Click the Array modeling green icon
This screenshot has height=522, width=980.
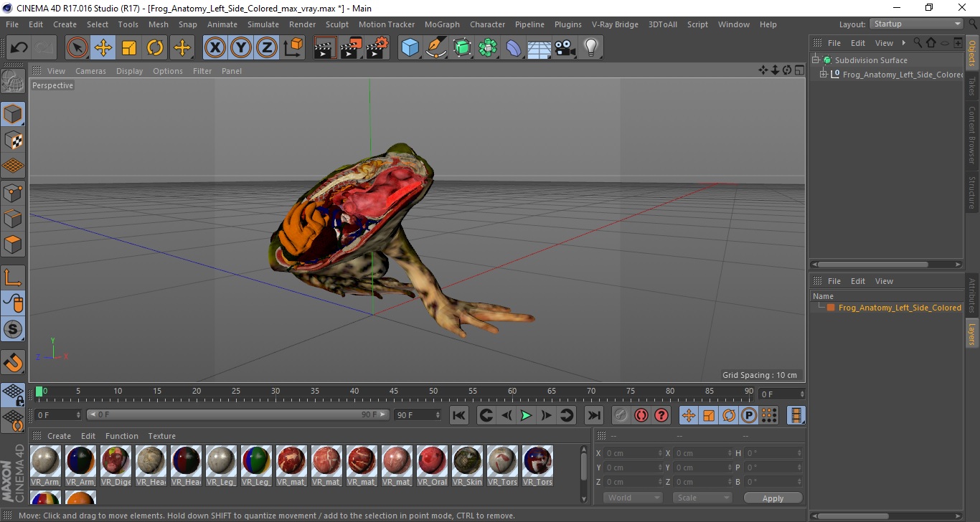click(488, 48)
